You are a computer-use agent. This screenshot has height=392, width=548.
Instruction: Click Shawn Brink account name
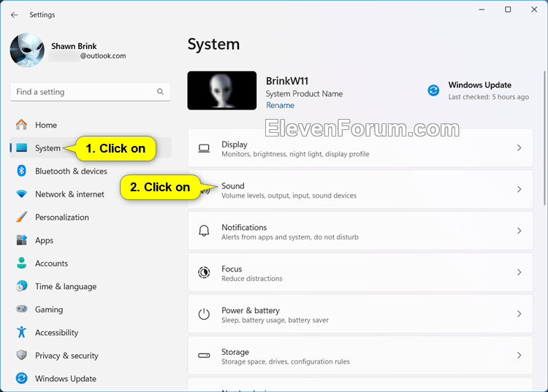pyautogui.click(x=74, y=46)
